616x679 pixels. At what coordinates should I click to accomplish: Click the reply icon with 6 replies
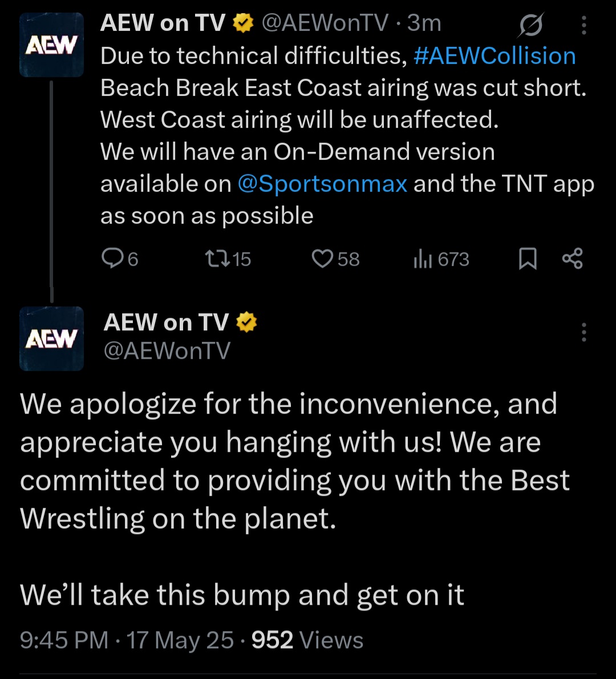(112, 259)
